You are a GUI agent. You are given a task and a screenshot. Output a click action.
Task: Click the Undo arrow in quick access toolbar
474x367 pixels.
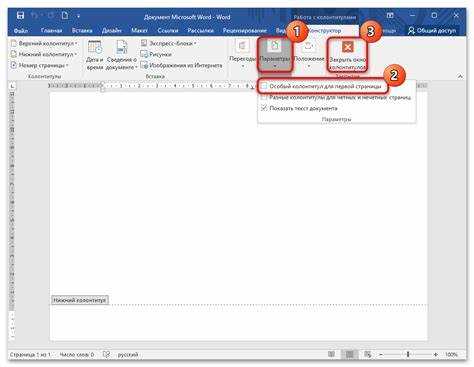click(x=34, y=15)
